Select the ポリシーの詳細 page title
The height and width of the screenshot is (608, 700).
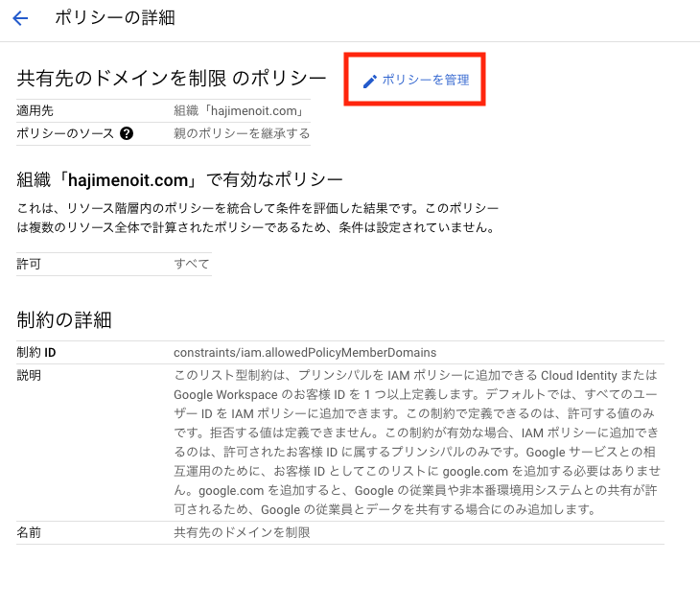point(115,18)
